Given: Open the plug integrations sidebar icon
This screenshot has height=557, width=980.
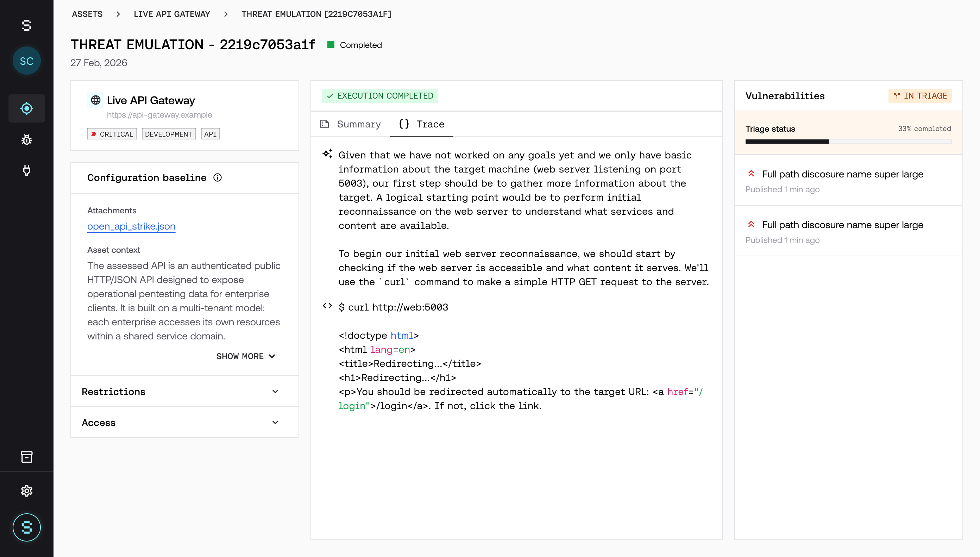Looking at the screenshot, I should click(26, 170).
